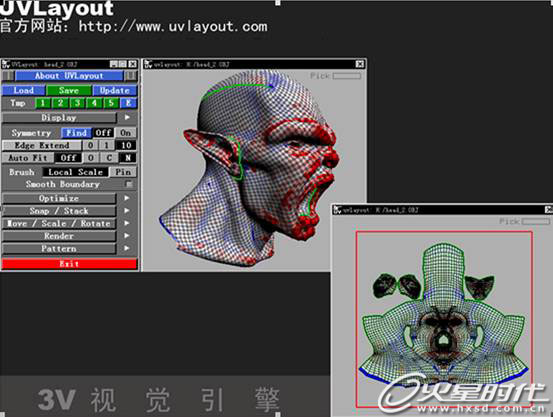Click the right ear UV shell
The image size is (553, 417).
pyautogui.click(x=480, y=288)
